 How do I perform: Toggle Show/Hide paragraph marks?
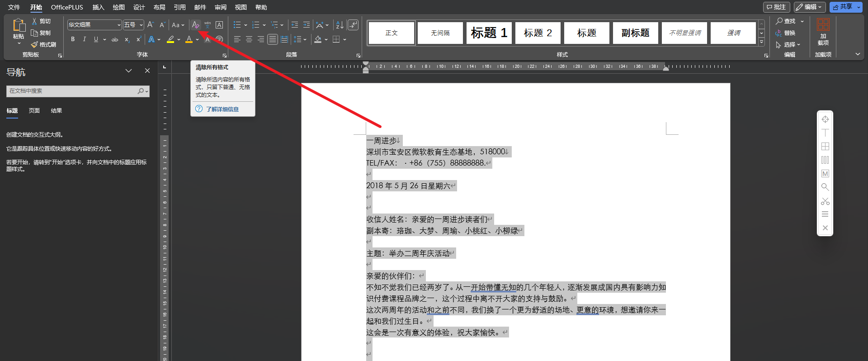353,25
